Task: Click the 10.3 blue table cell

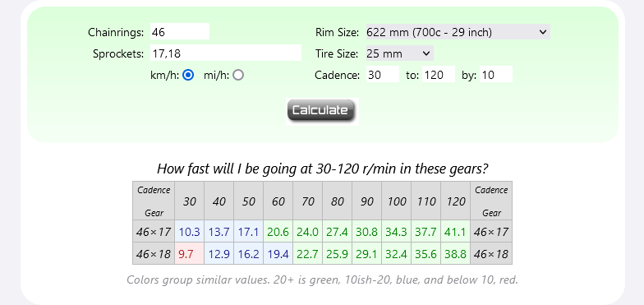Action: click(189, 232)
